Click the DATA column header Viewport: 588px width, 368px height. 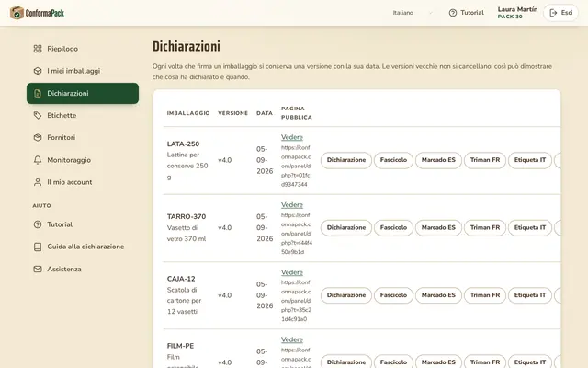(x=265, y=113)
